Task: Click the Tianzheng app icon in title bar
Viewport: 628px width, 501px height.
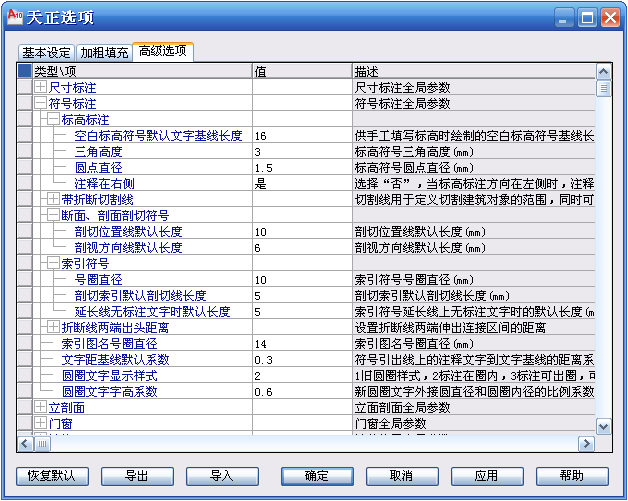Action: click(x=15, y=17)
